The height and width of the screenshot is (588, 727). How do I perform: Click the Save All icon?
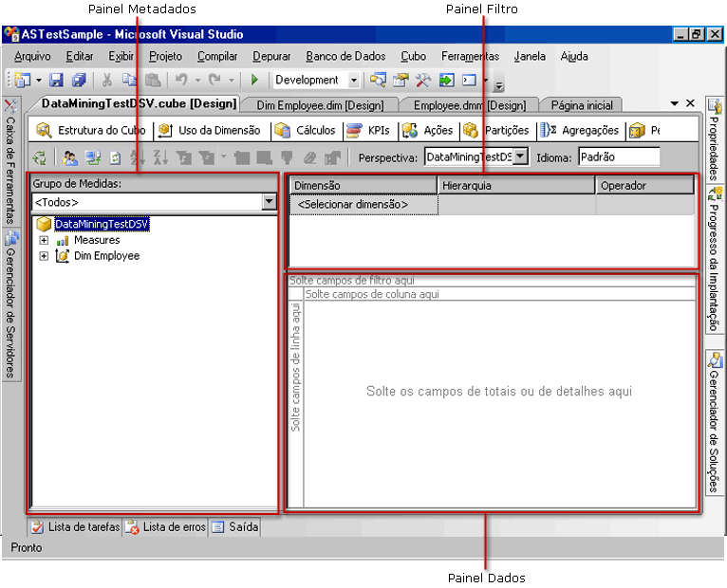79,81
